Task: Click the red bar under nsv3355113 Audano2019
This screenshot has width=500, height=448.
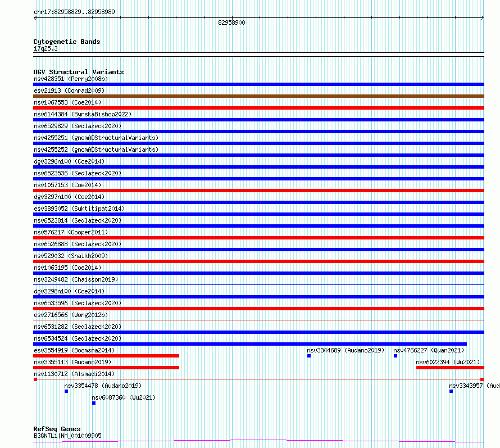Action: (x=106, y=368)
